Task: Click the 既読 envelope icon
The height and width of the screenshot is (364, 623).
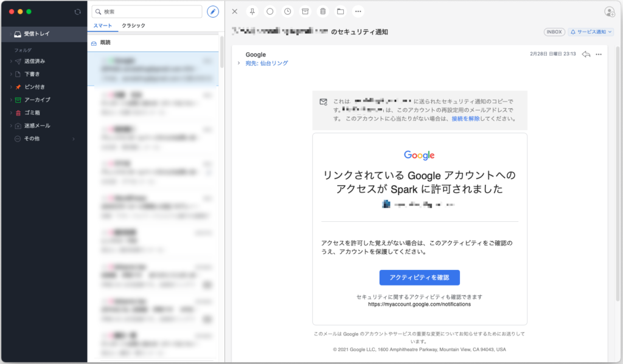Action: tap(94, 43)
